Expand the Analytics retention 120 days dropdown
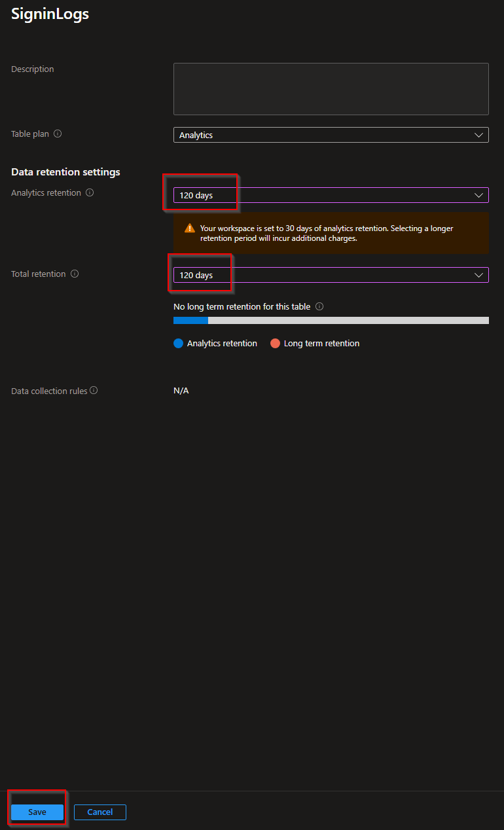Viewport: 504px width, 830px height. pos(331,195)
